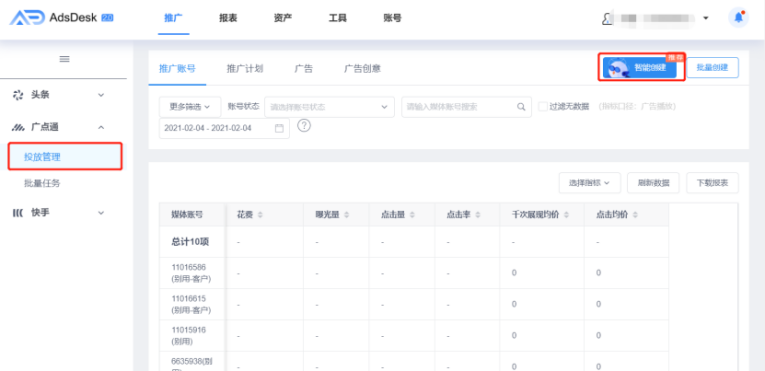Open the 推广 top menu

(x=173, y=19)
